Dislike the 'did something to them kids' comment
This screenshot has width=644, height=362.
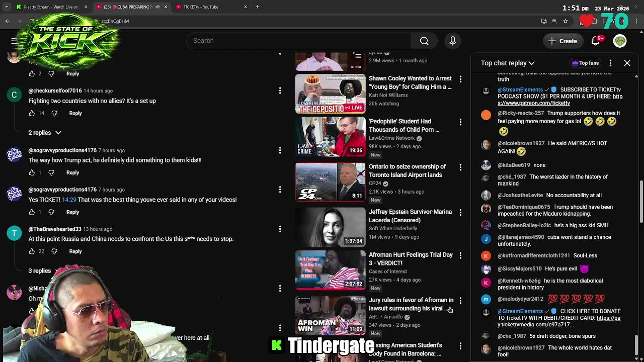tap(51, 172)
